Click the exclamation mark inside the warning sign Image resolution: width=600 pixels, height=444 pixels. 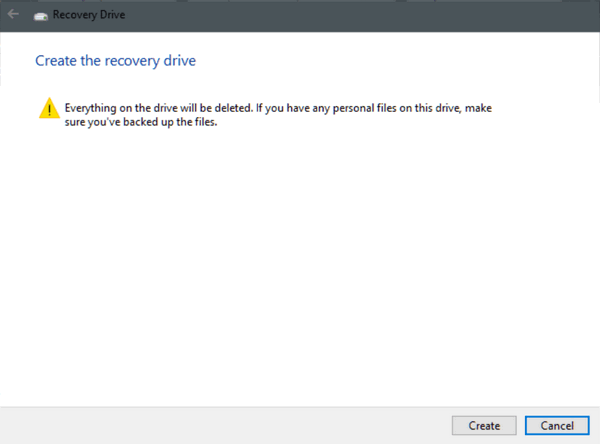pyautogui.click(x=49, y=110)
